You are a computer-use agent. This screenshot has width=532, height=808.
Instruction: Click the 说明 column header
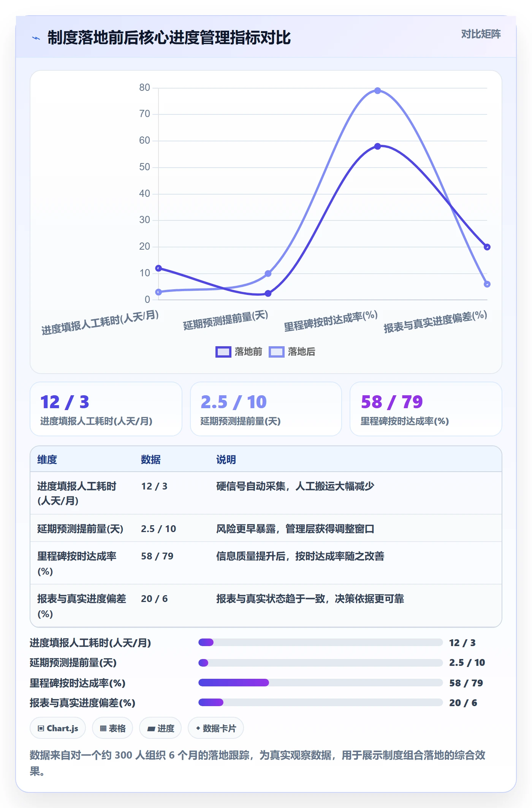(x=226, y=459)
